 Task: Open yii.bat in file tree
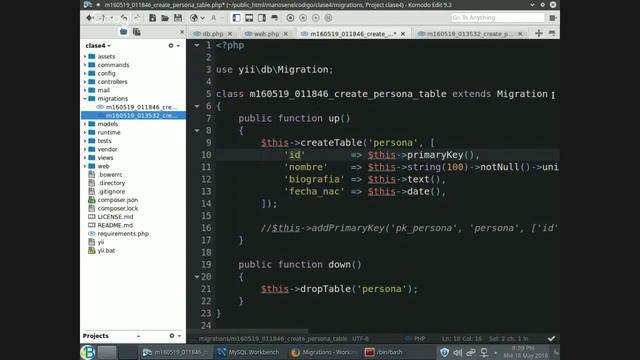[x=106, y=251]
